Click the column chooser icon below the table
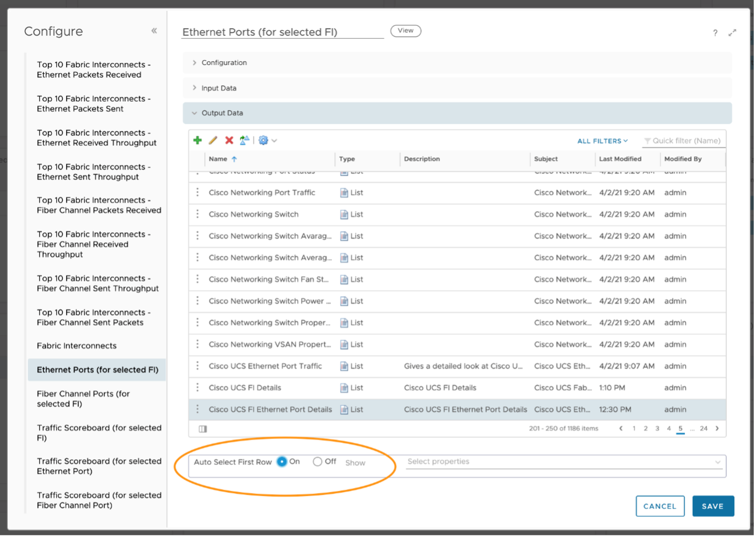Image resolution: width=756 pixels, height=537 pixels. (x=202, y=429)
